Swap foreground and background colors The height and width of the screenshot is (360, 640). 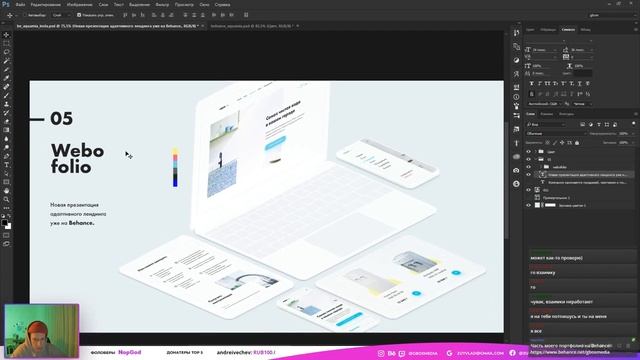tap(9, 216)
